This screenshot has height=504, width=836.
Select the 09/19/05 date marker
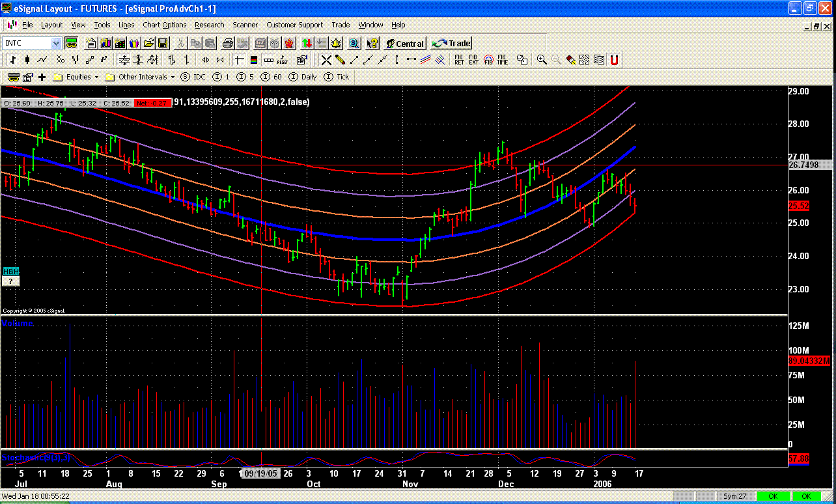[x=260, y=473]
